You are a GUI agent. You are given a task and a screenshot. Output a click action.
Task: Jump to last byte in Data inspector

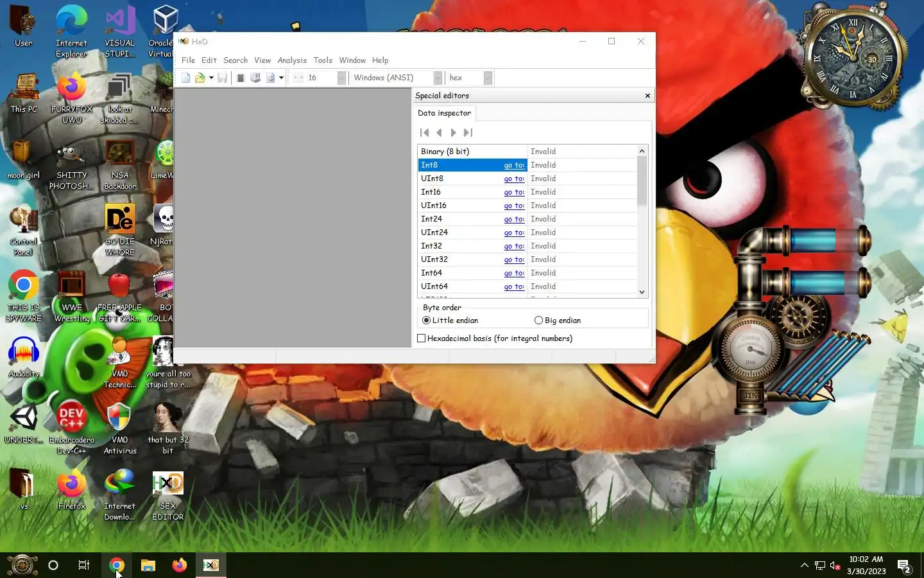[468, 132]
